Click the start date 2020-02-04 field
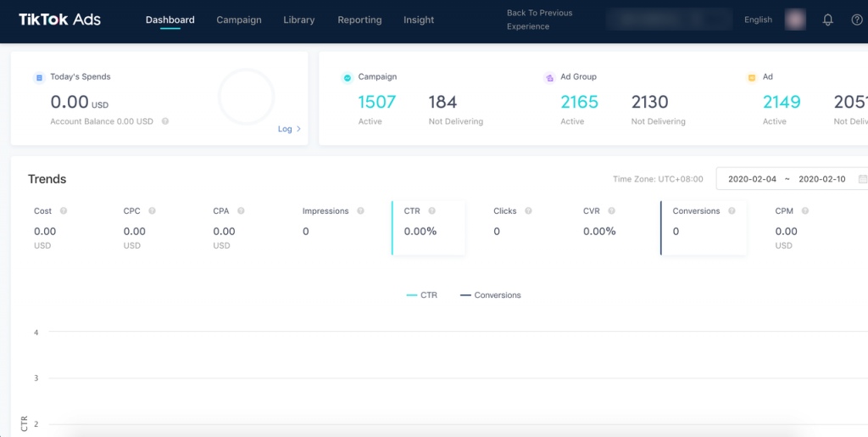868x437 pixels. (x=752, y=179)
